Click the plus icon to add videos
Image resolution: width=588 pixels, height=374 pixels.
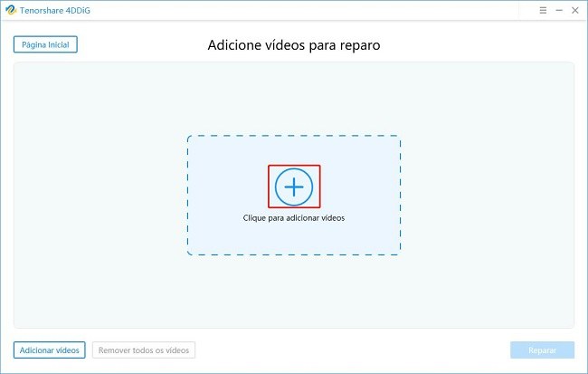coord(294,187)
